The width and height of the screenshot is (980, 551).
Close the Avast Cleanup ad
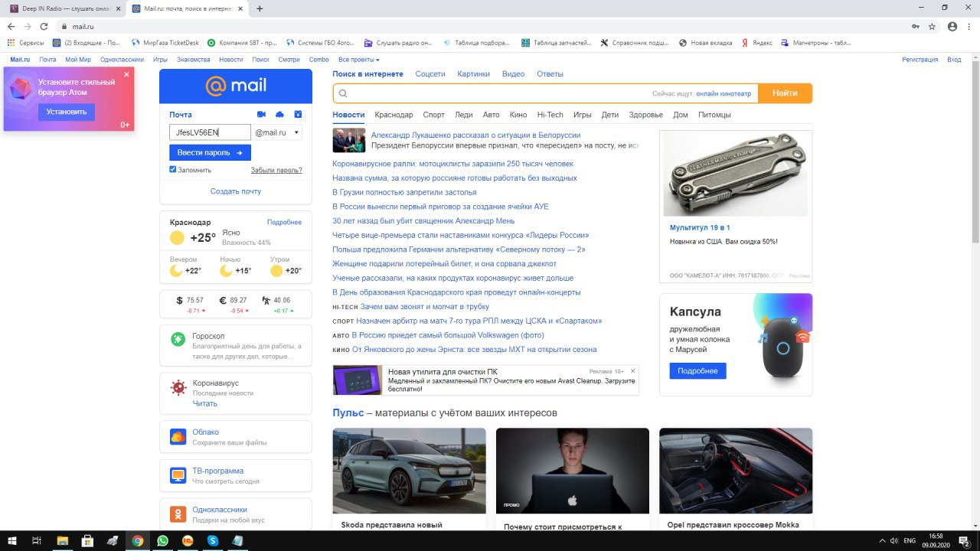click(633, 371)
